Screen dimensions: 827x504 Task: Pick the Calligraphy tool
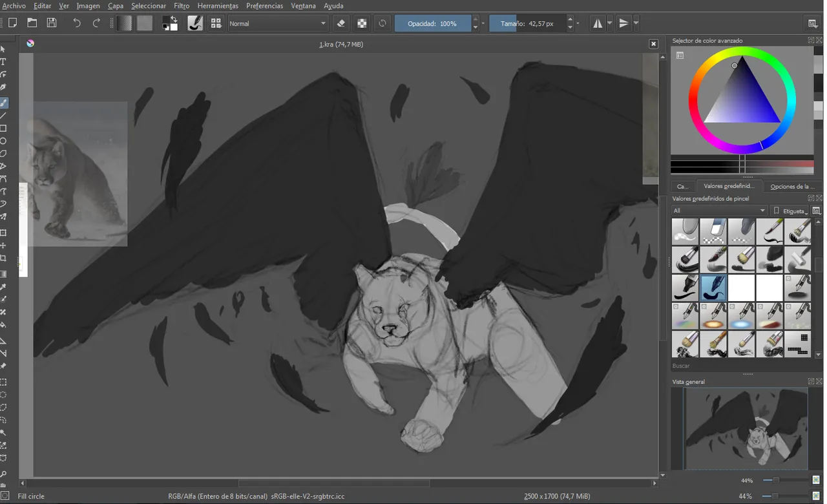[x=3, y=87]
